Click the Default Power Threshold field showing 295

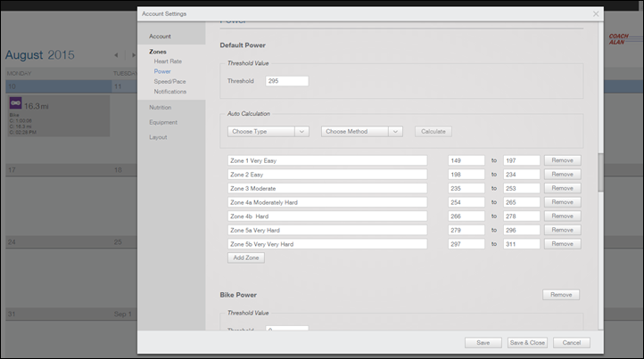point(286,81)
